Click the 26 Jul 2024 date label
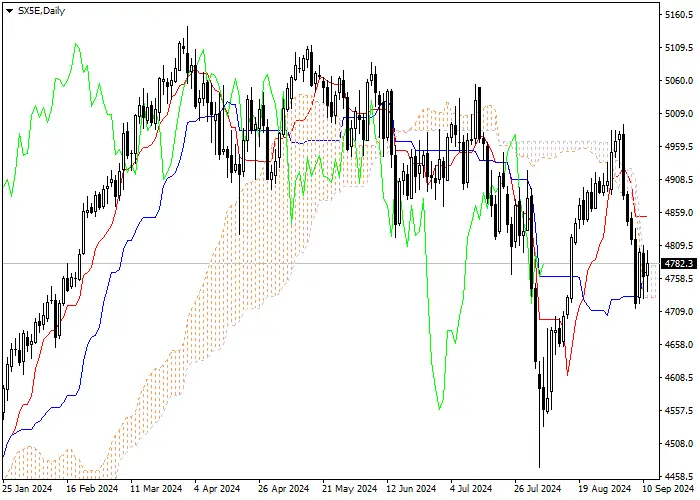700x500 pixels. pos(538,489)
